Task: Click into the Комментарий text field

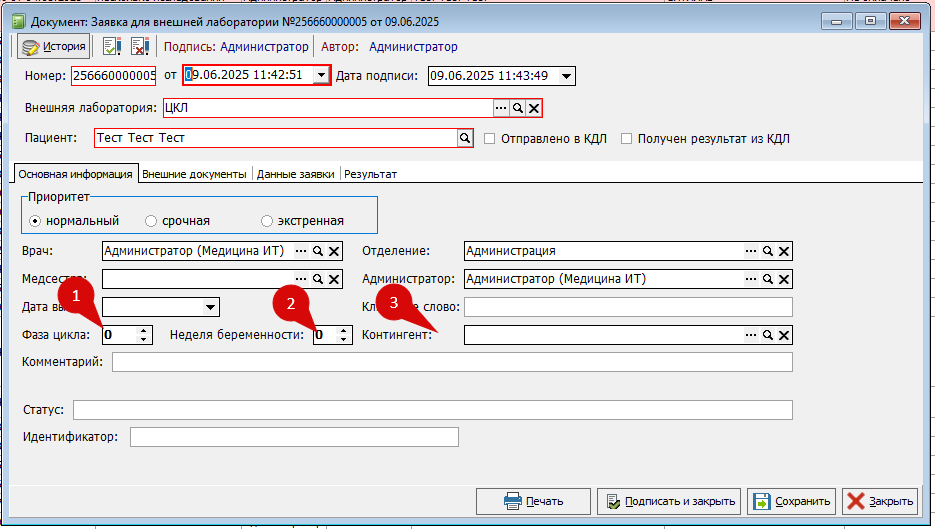Action: [452, 362]
